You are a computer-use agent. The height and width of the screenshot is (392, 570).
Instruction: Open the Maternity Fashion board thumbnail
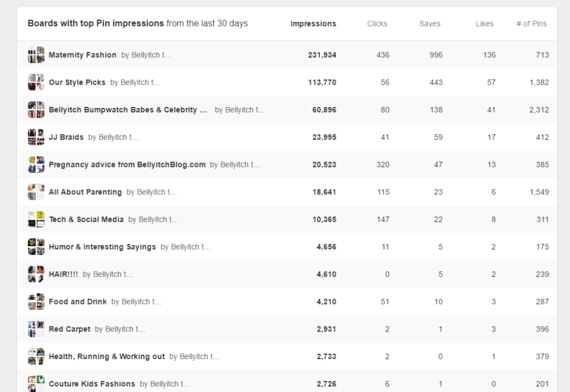pyautogui.click(x=36, y=55)
